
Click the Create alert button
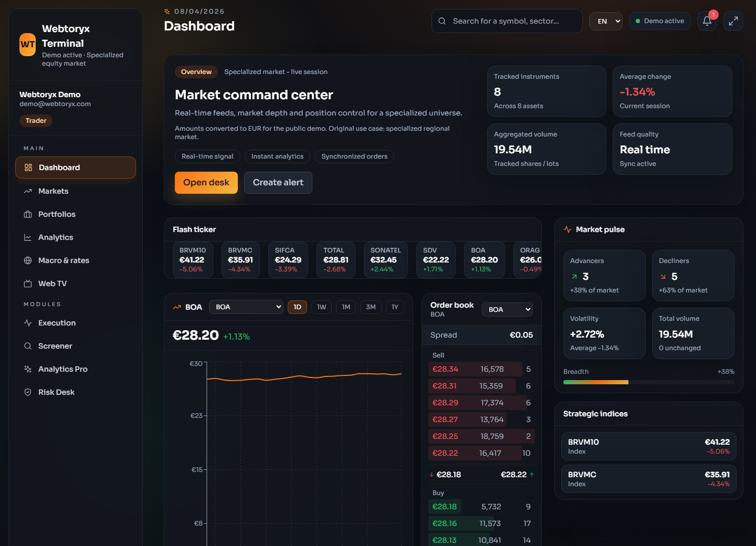tap(278, 183)
